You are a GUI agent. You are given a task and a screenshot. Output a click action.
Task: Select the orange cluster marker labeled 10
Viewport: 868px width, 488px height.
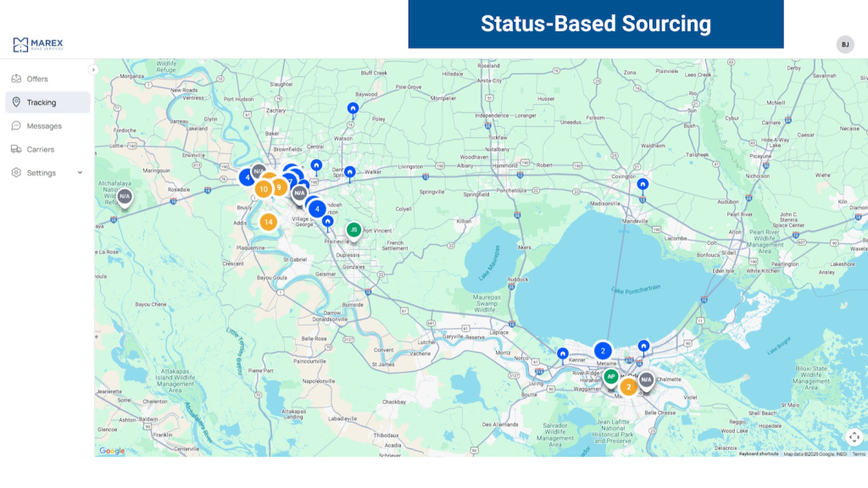click(x=264, y=189)
